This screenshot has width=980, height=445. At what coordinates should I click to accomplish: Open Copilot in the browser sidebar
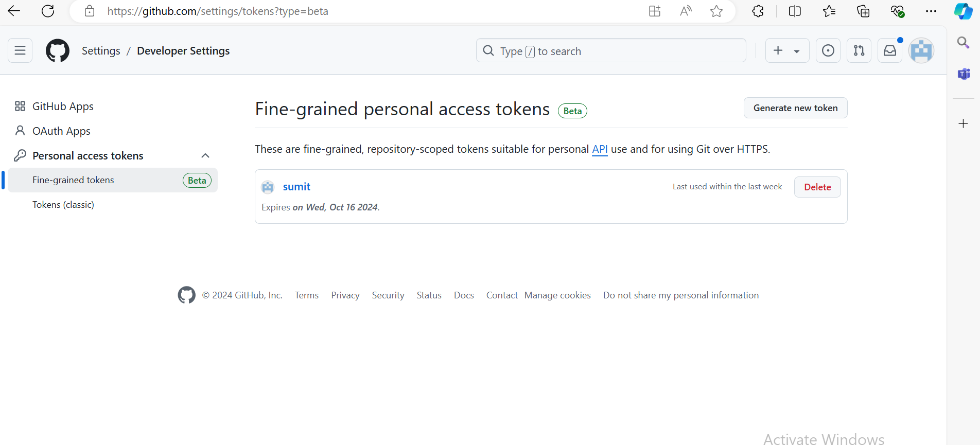click(x=963, y=11)
